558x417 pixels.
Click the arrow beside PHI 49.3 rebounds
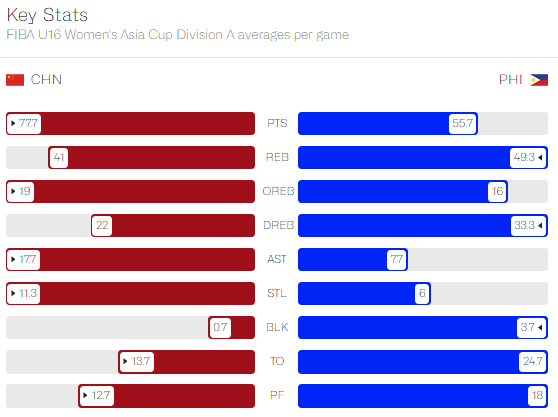(x=540, y=157)
